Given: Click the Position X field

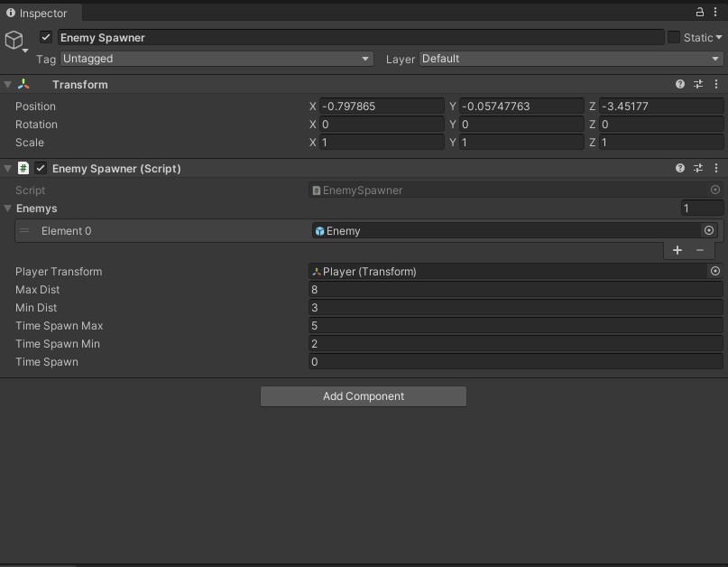Looking at the screenshot, I should [382, 106].
